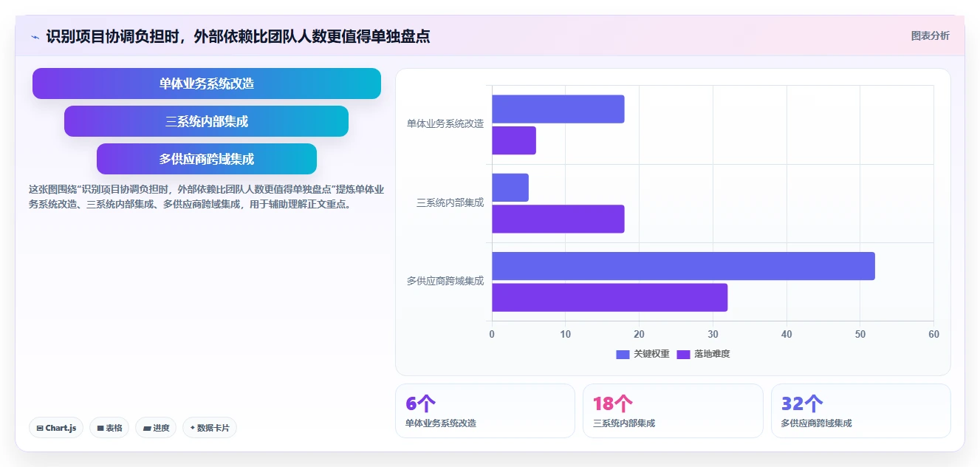Click 单体业务系统改造 caption under 6个
This screenshot has height=467, width=980.
pos(441,423)
